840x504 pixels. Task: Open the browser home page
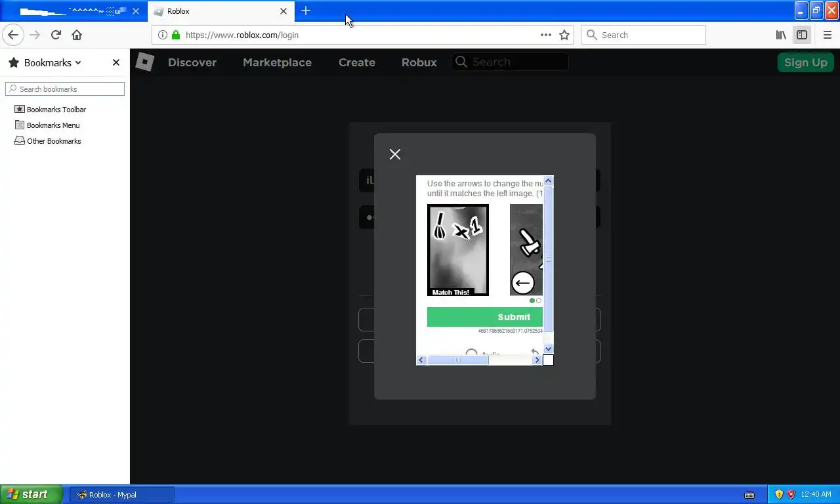(x=77, y=35)
